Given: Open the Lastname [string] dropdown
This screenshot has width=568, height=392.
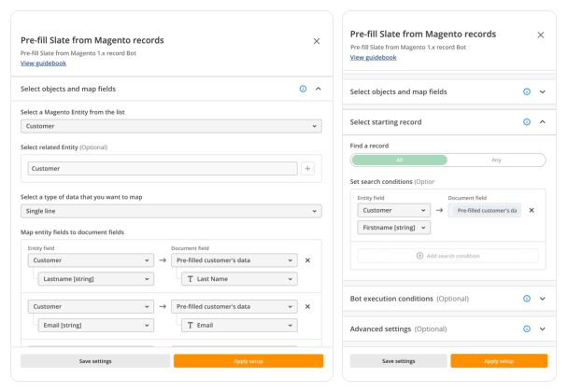Looking at the screenshot, I should [x=96, y=279].
